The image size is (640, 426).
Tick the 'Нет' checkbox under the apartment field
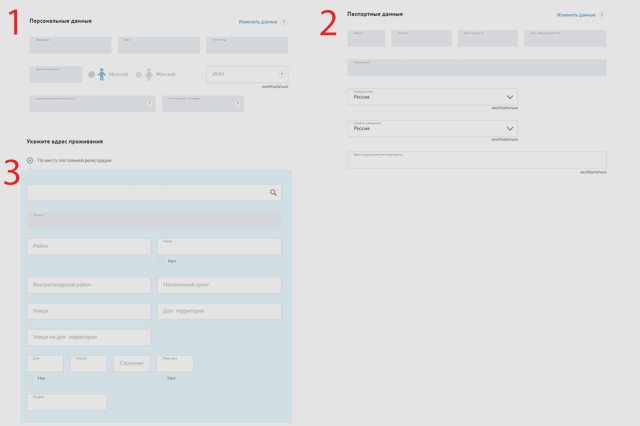click(160, 378)
